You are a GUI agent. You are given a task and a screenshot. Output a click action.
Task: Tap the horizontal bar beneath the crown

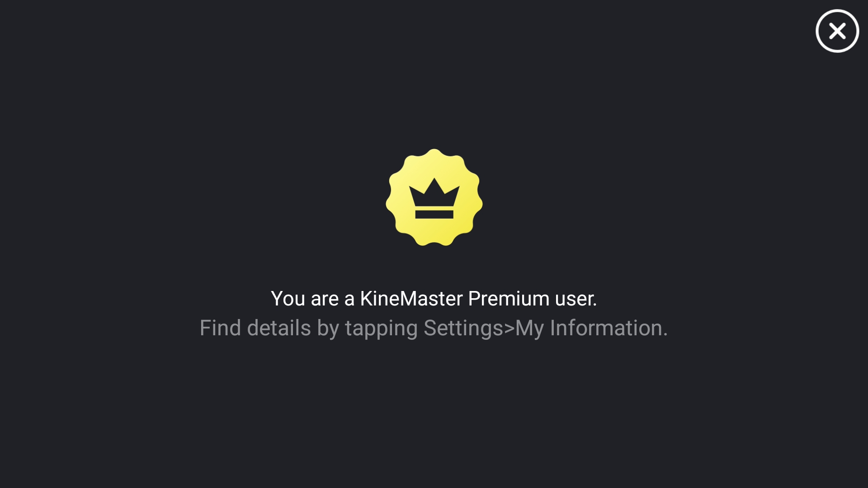point(434,215)
